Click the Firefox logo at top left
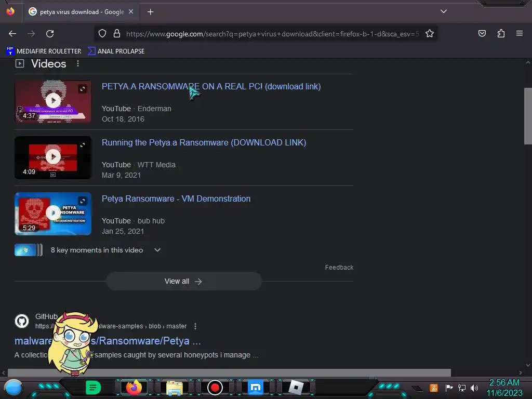 (10, 11)
